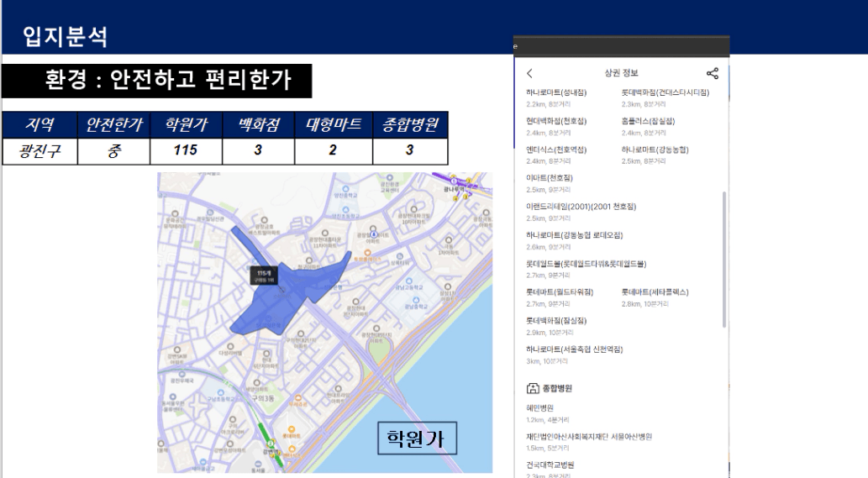Open 서울아산병원 hospital entry
868x478 pixels.
(x=589, y=442)
